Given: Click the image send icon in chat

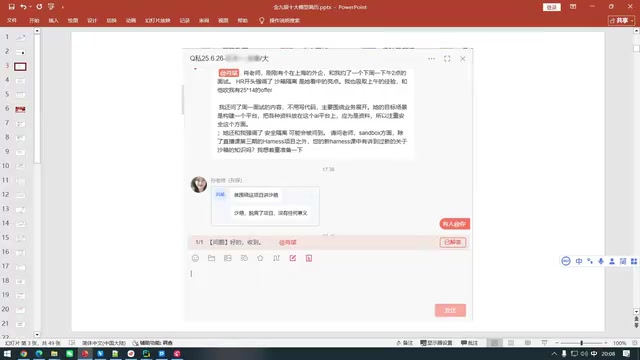Looking at the screenshot, I should point(228,258).
